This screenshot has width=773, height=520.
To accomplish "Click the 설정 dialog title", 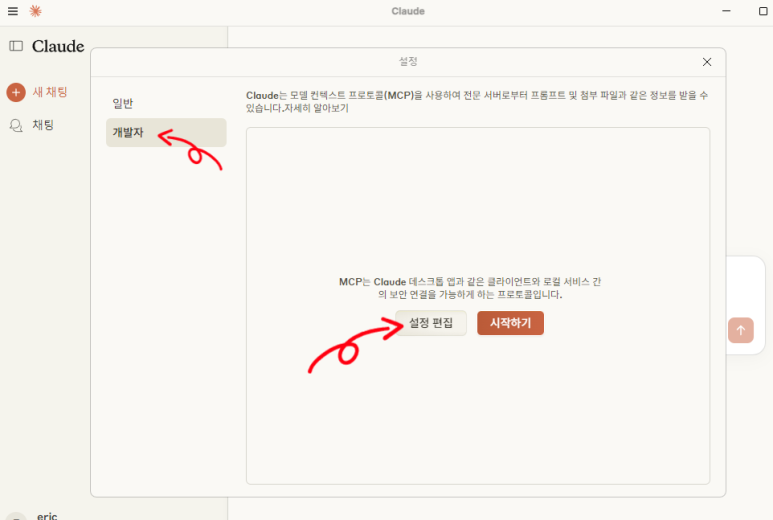I will 408,62.
